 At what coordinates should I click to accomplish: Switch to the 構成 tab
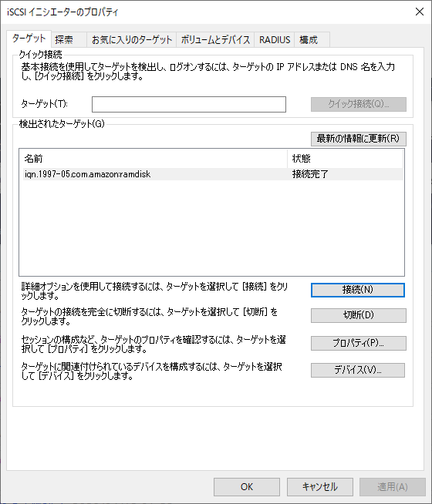[x=312, y=40]
